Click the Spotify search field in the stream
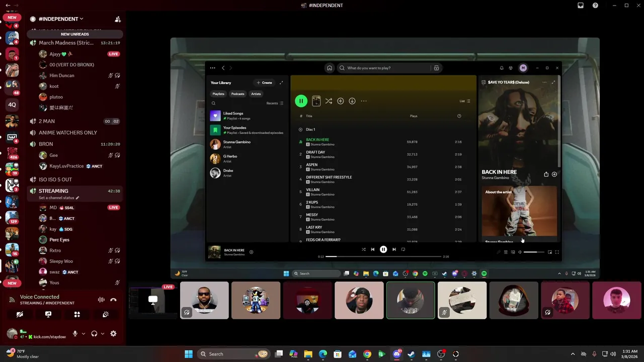The width and height of the screenshot is (644, 362). pos(385,68)
